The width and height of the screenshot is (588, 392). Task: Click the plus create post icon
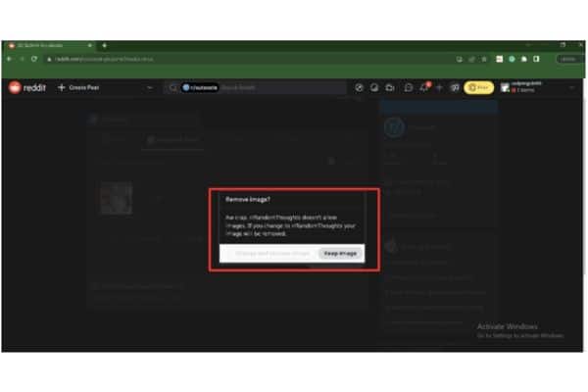(439, 88)
